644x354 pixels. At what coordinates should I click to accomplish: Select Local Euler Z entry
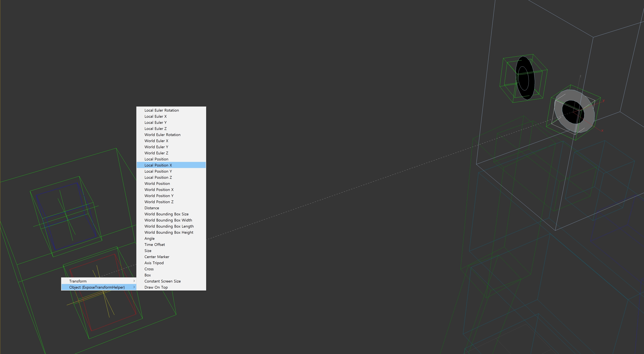pos(155,129)
